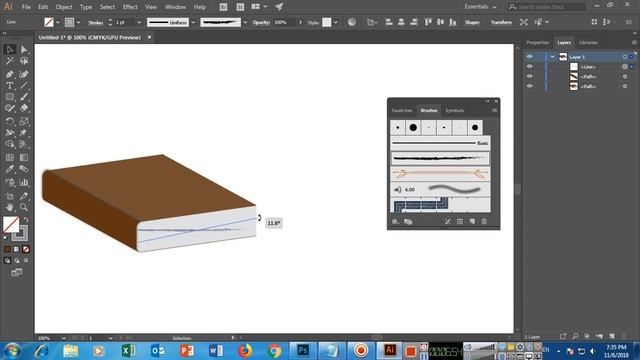
Task: Select the Lasso tool
Action: (24, 61)
